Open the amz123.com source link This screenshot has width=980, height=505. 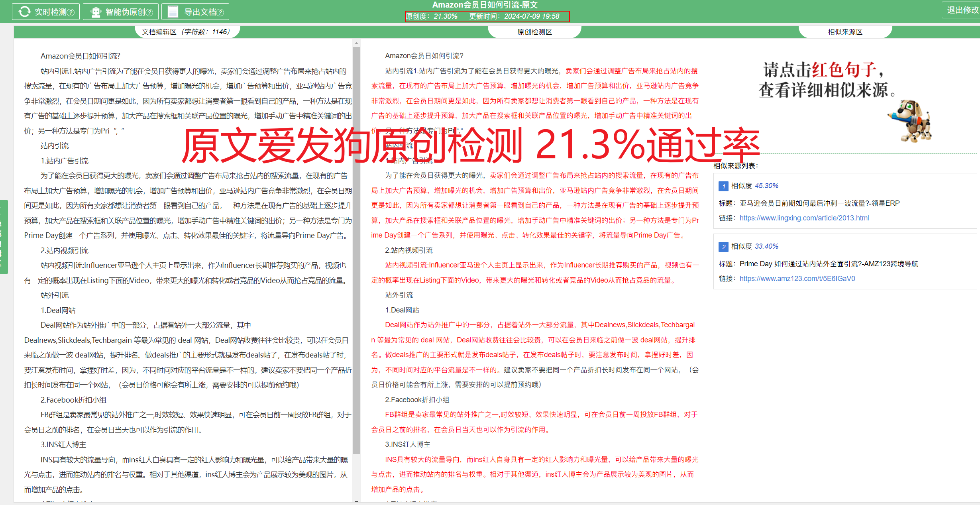(x=797, y=279)
